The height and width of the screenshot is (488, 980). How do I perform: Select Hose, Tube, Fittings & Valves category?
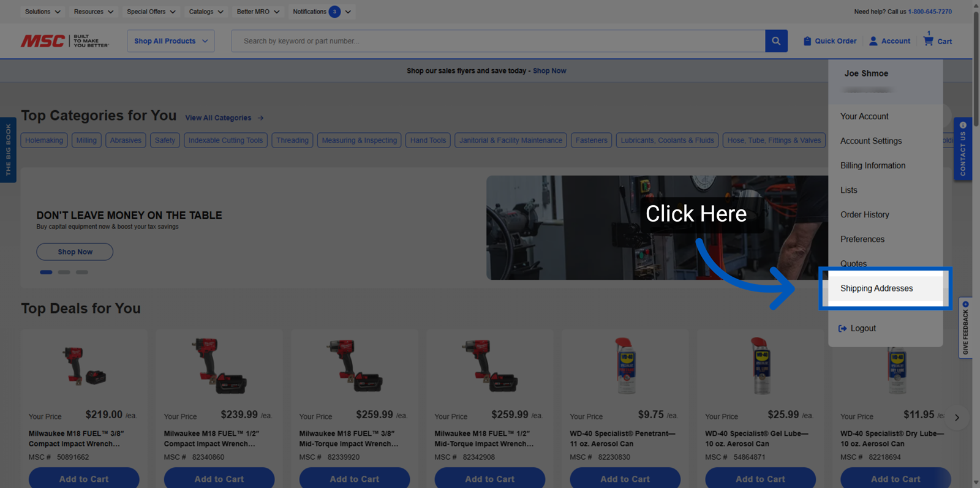pos(774,140)
